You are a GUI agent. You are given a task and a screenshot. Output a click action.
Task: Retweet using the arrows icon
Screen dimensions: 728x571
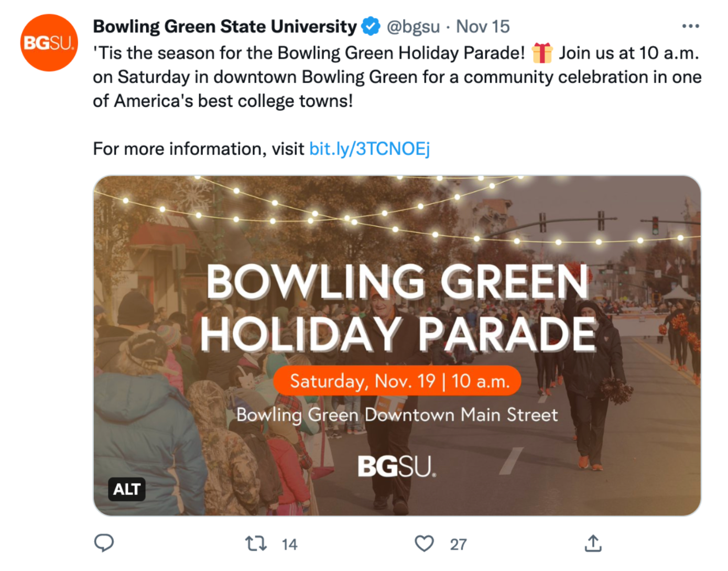coord(256,544)
